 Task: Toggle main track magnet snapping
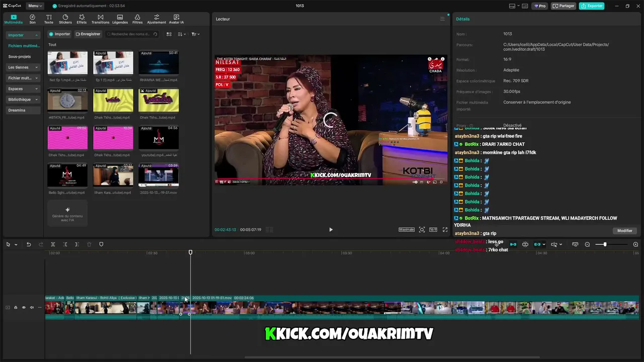coord(513,244)
